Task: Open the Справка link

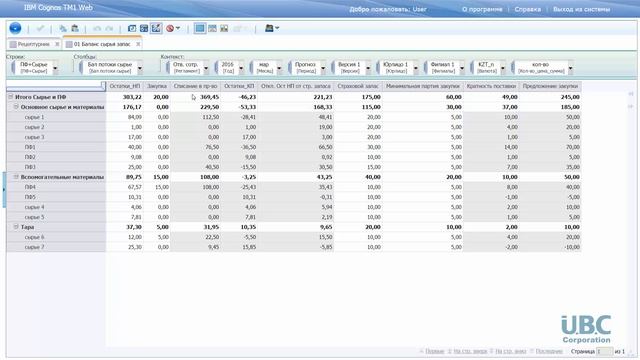Action: (x=527, y=9)
